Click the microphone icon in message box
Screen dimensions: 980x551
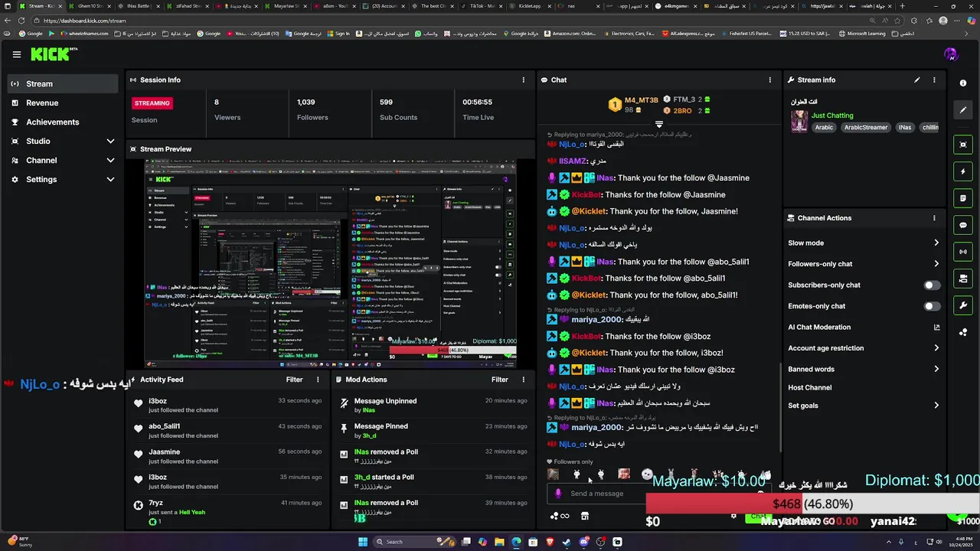(x=558, y=494)
